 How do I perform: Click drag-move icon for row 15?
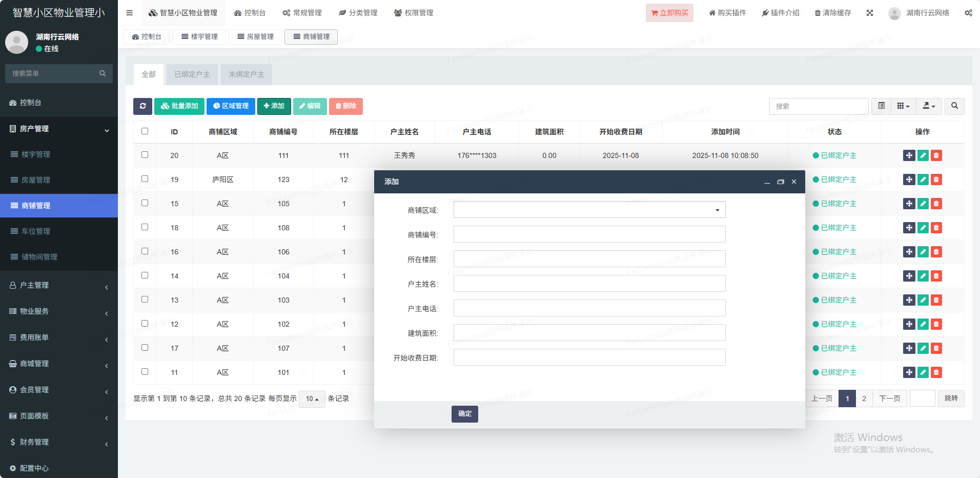click(x=909, y=204)
